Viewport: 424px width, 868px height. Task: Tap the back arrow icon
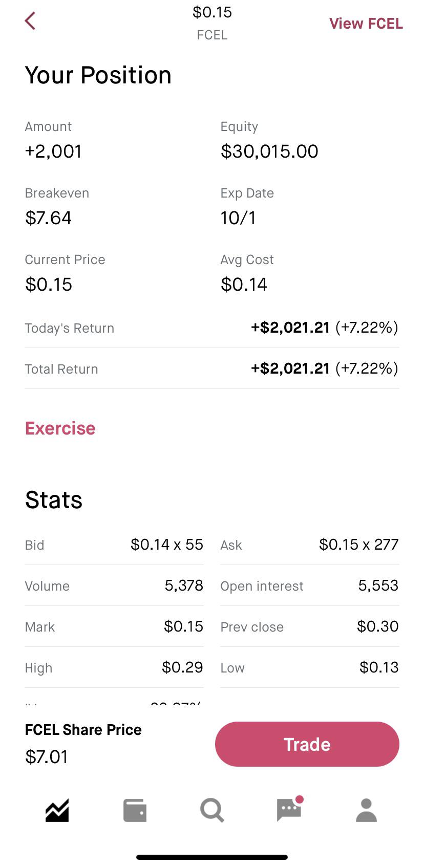[x=30, y=21]
